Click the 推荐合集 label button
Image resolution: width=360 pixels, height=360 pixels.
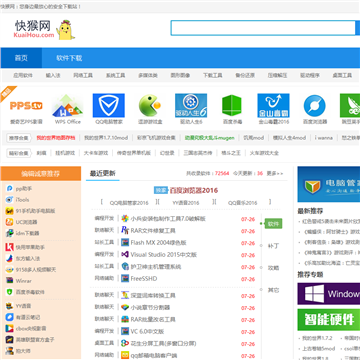point(19,138)
